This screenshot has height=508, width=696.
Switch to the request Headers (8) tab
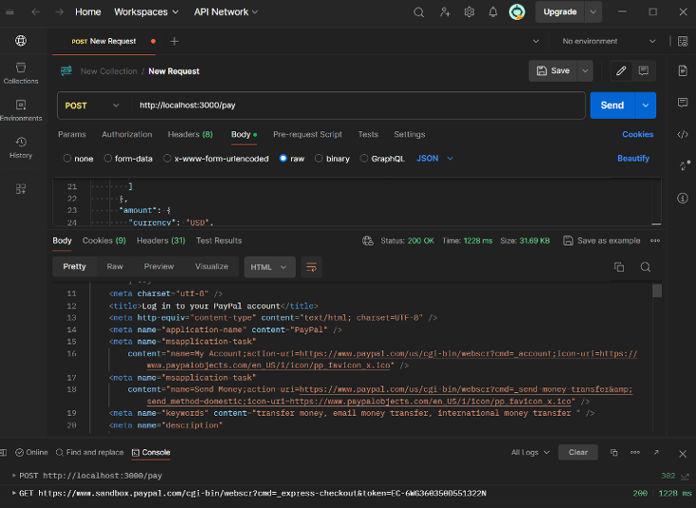point(190,135)
